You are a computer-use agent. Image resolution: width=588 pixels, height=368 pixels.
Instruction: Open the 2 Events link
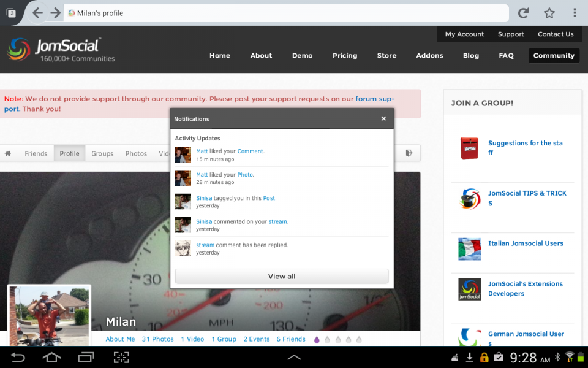pos(257,339)
